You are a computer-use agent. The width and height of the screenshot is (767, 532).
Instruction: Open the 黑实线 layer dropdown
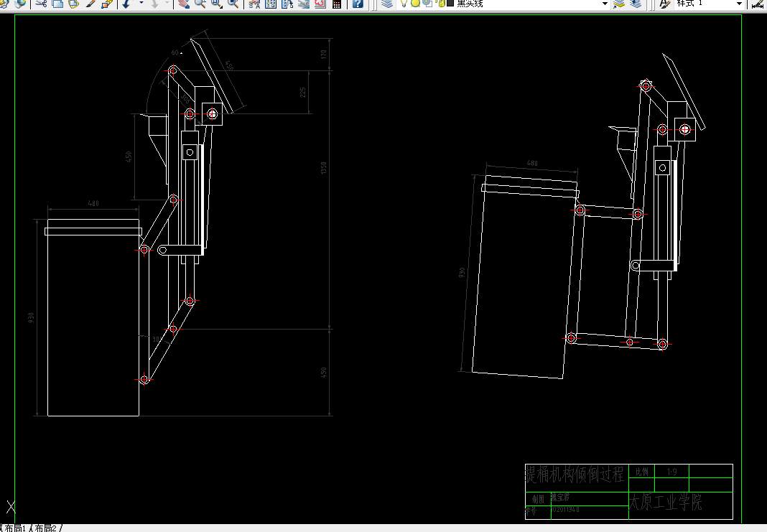click(x=605, y=4)
